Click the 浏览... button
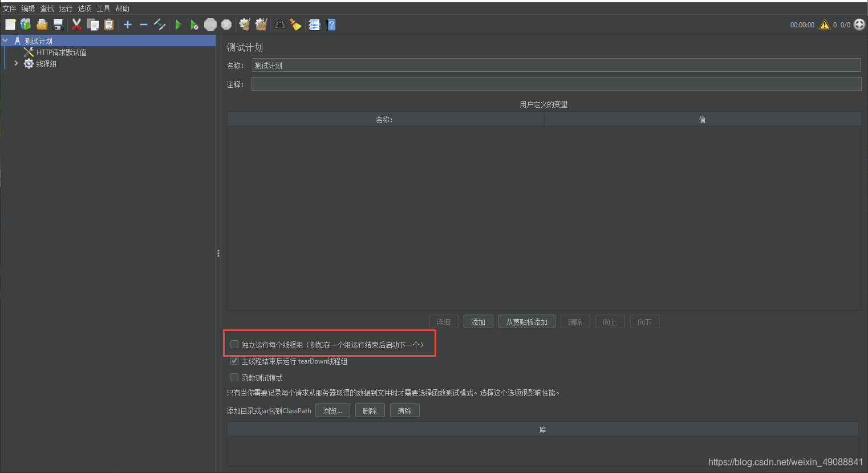868x473 pixels. click(x=332, y=410)
